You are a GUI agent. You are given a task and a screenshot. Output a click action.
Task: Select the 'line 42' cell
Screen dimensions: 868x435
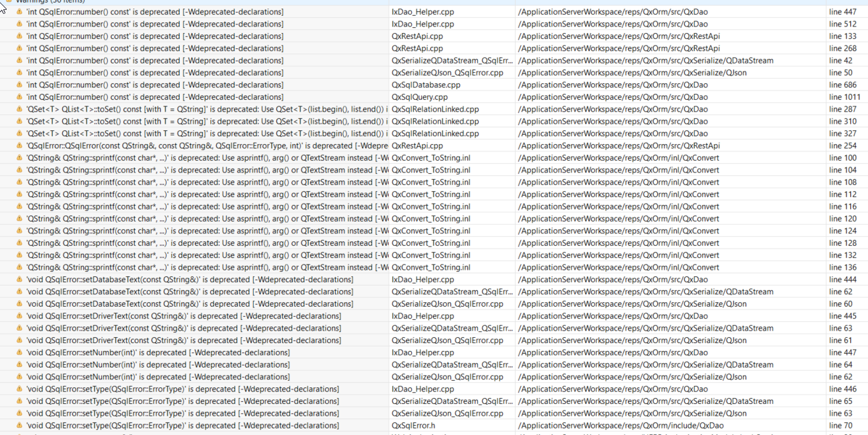[840, 61]
